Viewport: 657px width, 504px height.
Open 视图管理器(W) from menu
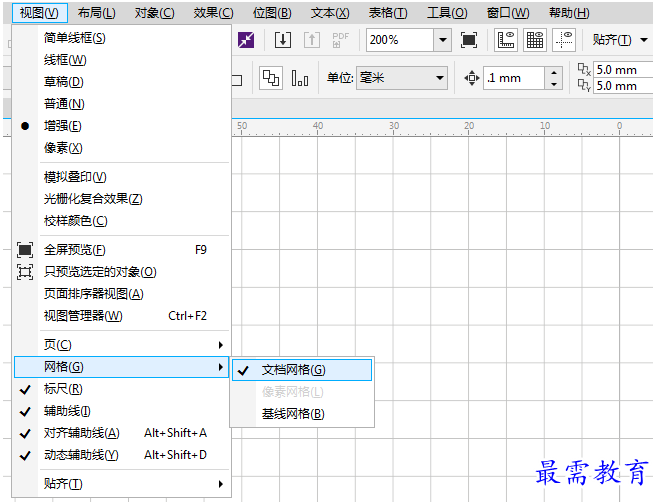[122, 316]
